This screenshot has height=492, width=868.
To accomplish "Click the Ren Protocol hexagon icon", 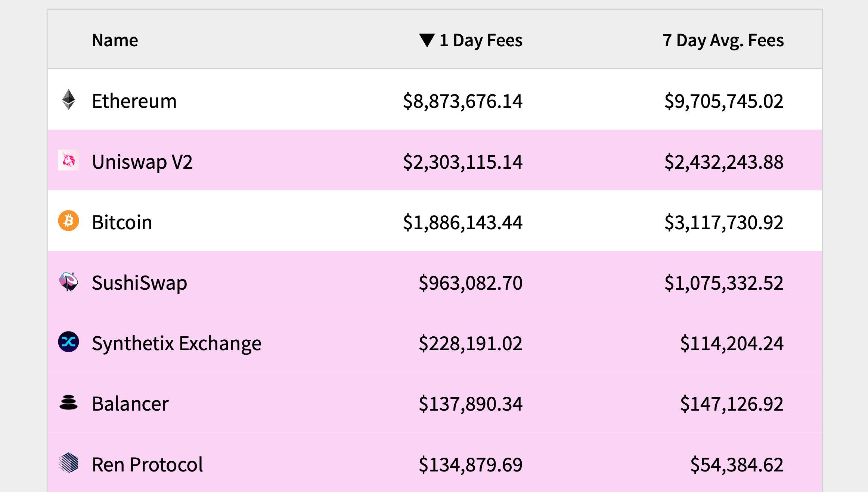I will click(x=68, y=463).
